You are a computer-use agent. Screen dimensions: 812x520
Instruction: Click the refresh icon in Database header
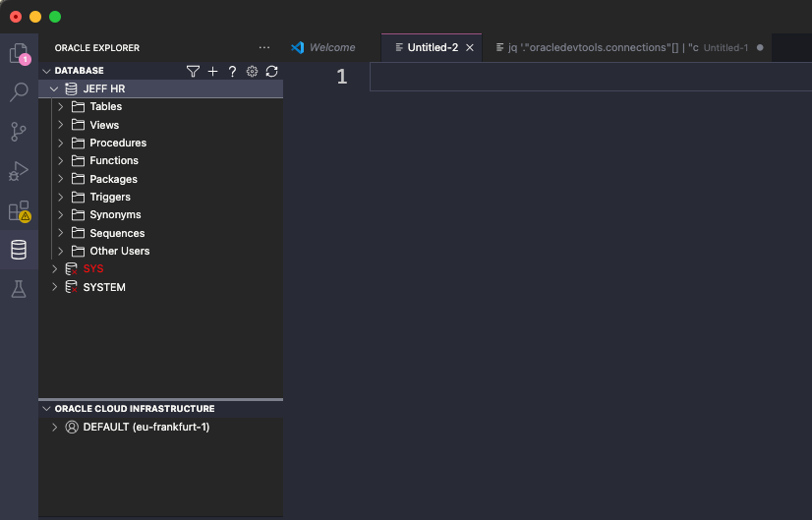click(272, 71)
